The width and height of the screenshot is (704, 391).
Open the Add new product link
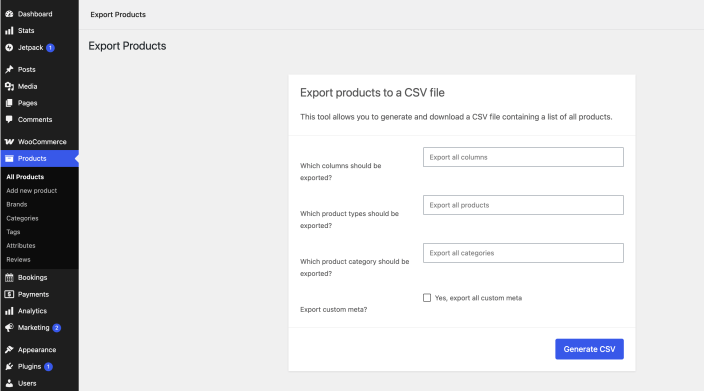pos(31,191)
